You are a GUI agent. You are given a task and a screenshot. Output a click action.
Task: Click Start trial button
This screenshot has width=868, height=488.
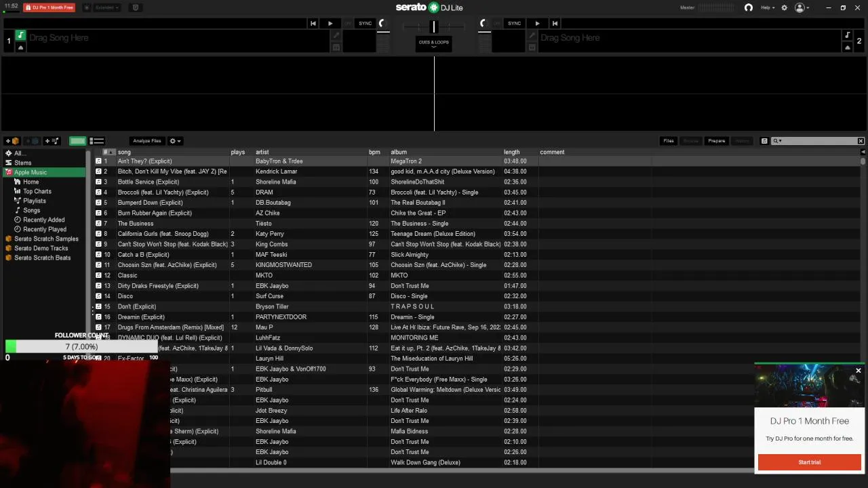[809, 462]
